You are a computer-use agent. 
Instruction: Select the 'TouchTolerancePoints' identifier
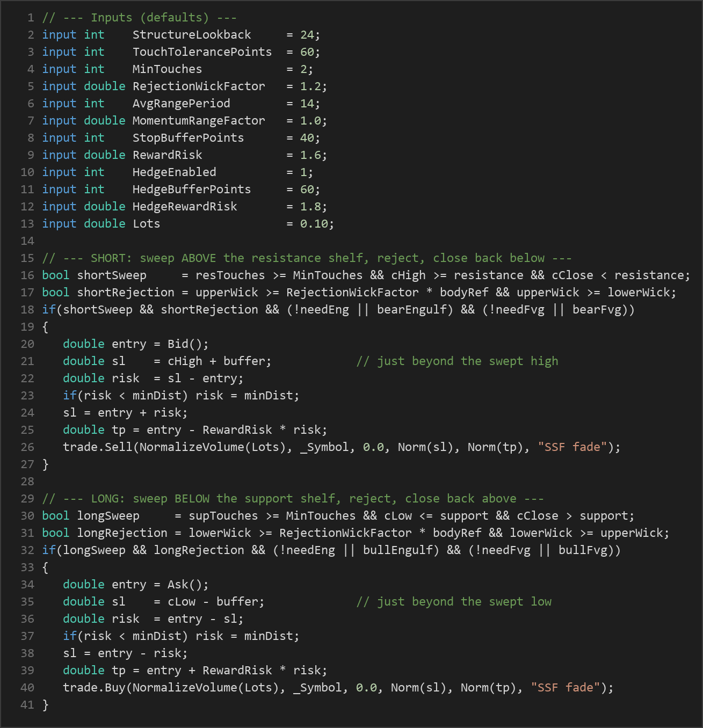[x=202, y=52]
